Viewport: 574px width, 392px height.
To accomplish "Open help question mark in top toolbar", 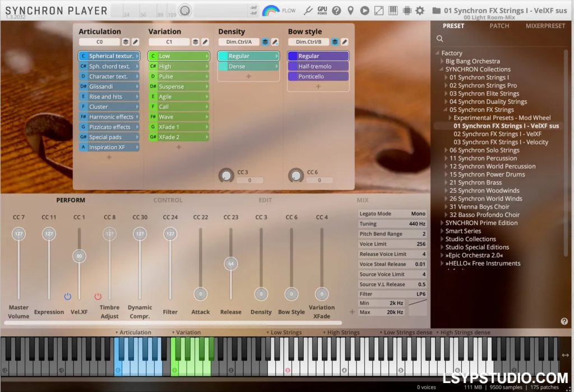I will tap(336, 11).
